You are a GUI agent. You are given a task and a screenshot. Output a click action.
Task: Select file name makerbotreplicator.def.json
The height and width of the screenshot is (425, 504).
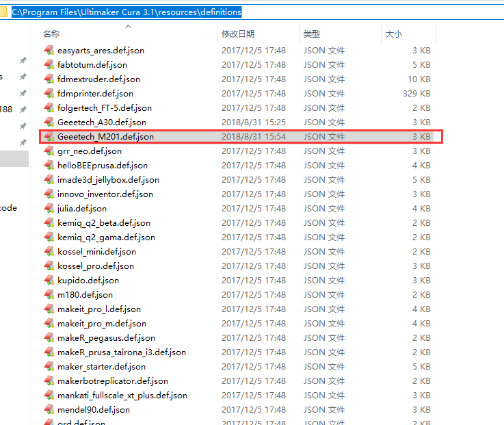point(113,381)
